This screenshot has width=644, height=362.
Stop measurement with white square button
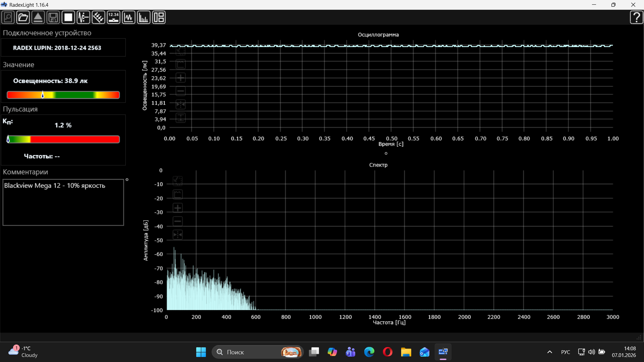tap(68, 17)
